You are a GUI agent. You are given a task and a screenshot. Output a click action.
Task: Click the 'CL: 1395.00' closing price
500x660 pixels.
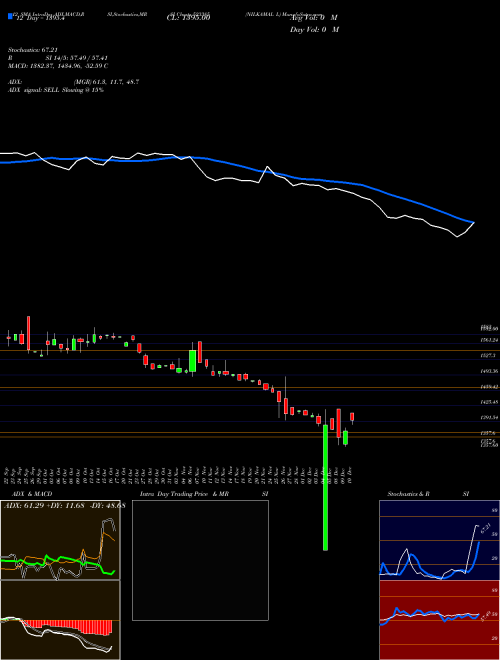tap(188, 17)
